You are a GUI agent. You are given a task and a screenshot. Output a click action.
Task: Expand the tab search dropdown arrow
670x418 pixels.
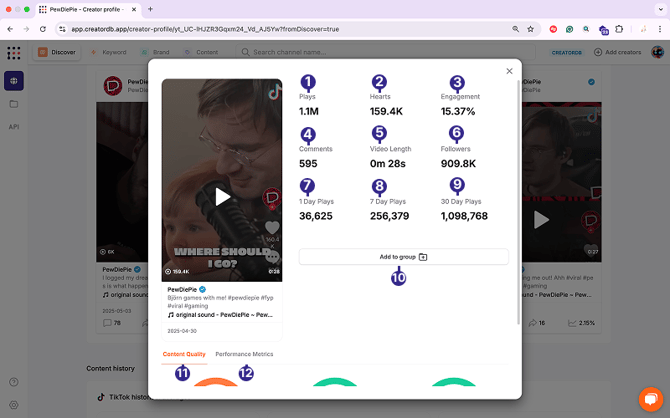[660, 9]
